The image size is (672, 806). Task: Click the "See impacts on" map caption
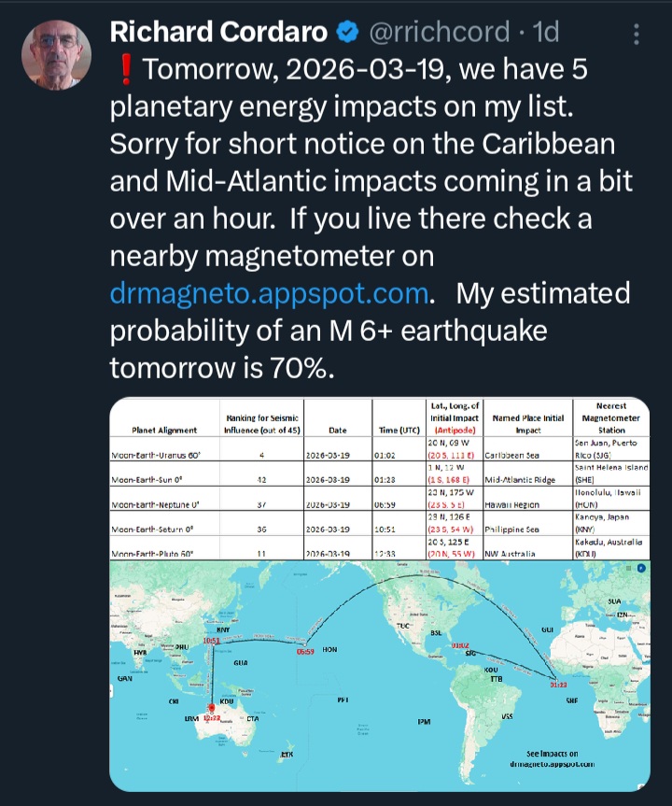tap(552, 753)
